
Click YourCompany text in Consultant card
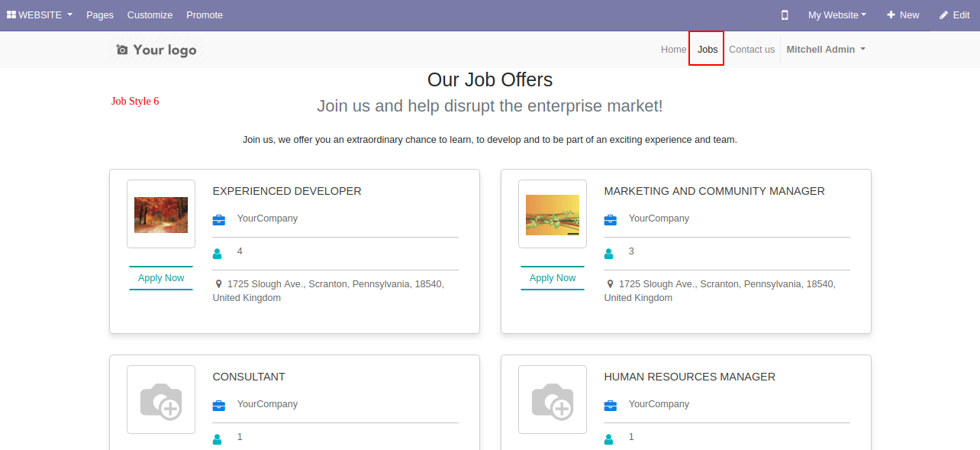[267, 404]
